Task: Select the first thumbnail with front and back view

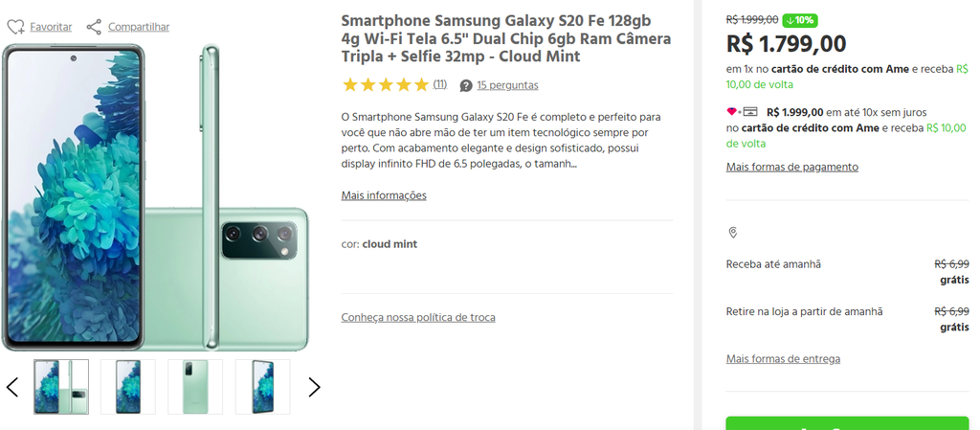Action: tap(61, 386)
